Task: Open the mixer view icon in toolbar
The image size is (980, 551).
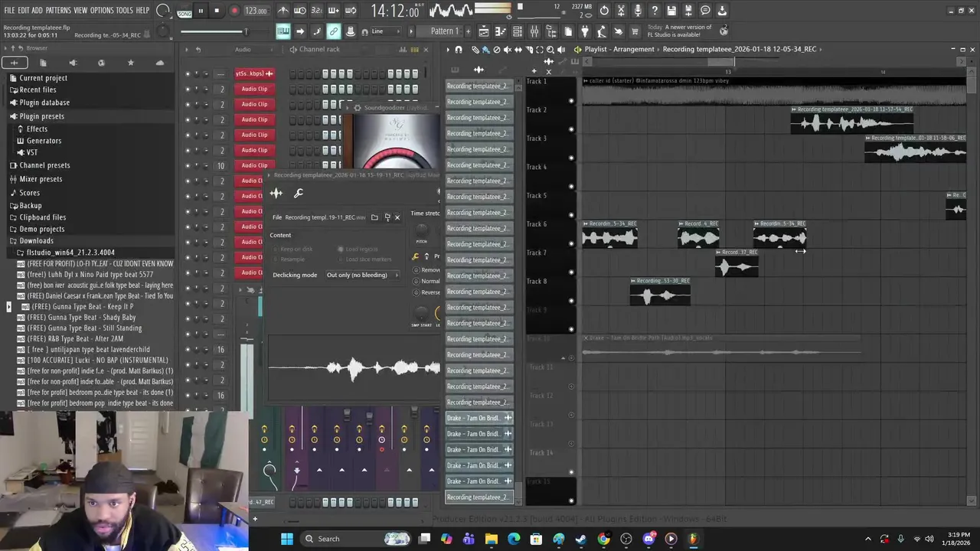Action: tap(534, 31)
